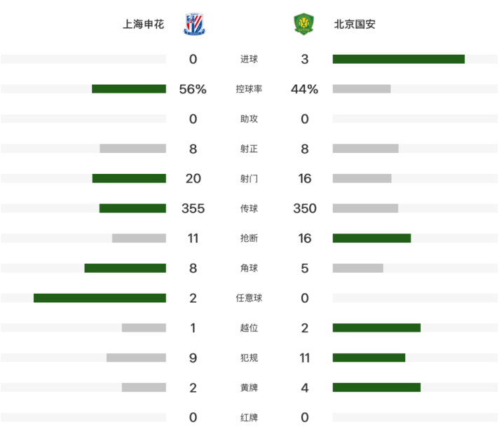Click the 任意球 green bar for Shanghai
This screenshot has width=504, height=448.
[100, 298]
